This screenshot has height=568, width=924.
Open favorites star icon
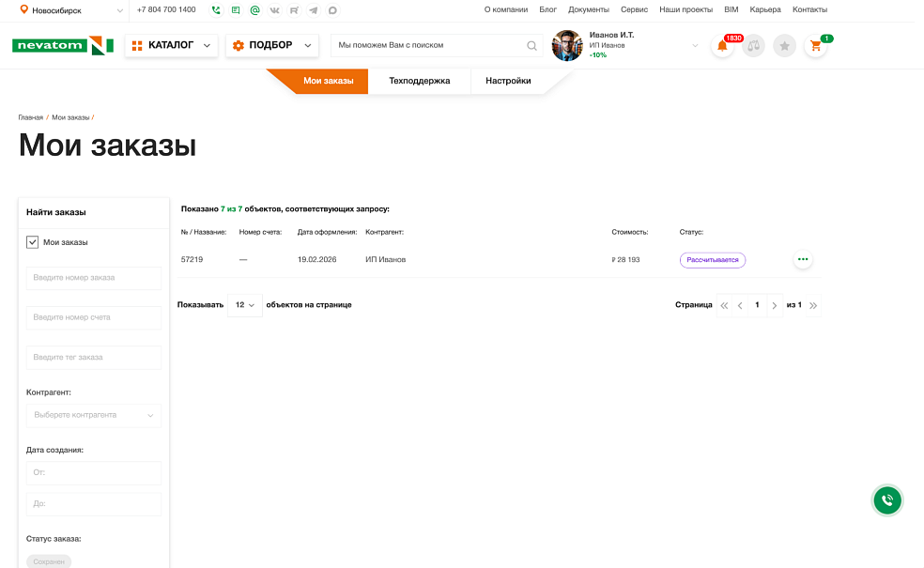tap(784, 46)
